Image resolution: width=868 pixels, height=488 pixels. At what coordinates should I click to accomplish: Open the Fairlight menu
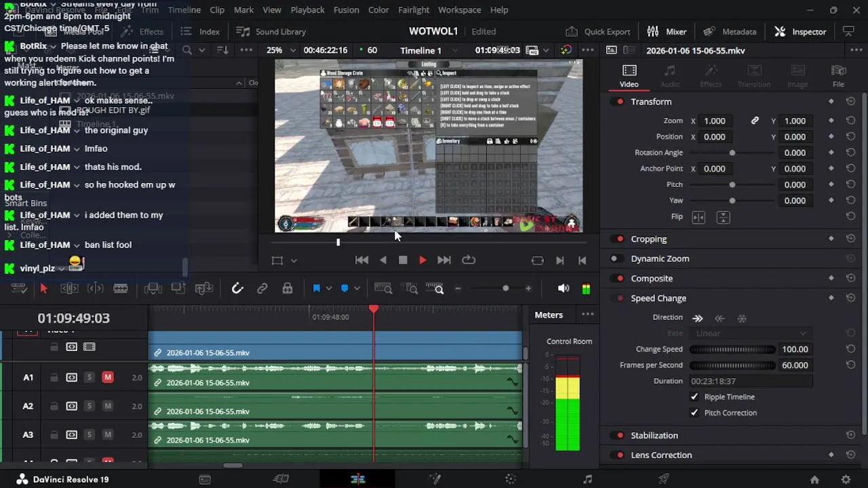[x=414, y=10]
